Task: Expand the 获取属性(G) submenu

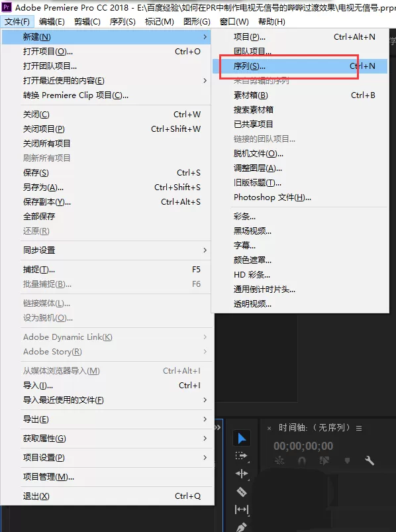Action: pos(107,438)
